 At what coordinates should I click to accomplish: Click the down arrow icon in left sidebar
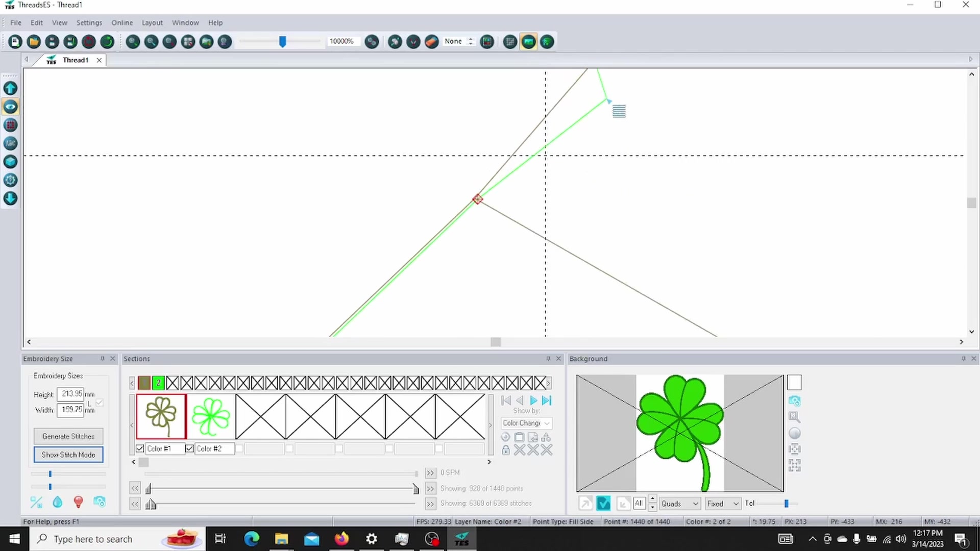coord(10,198)
